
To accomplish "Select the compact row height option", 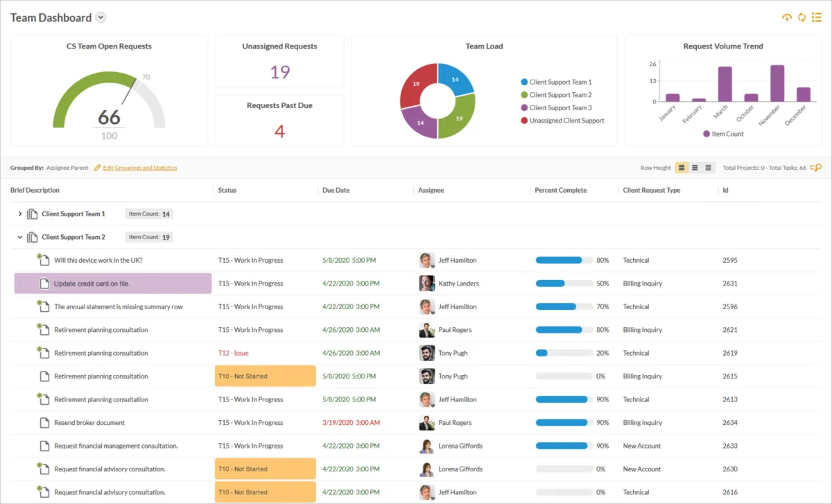I will tap(708, 168).
